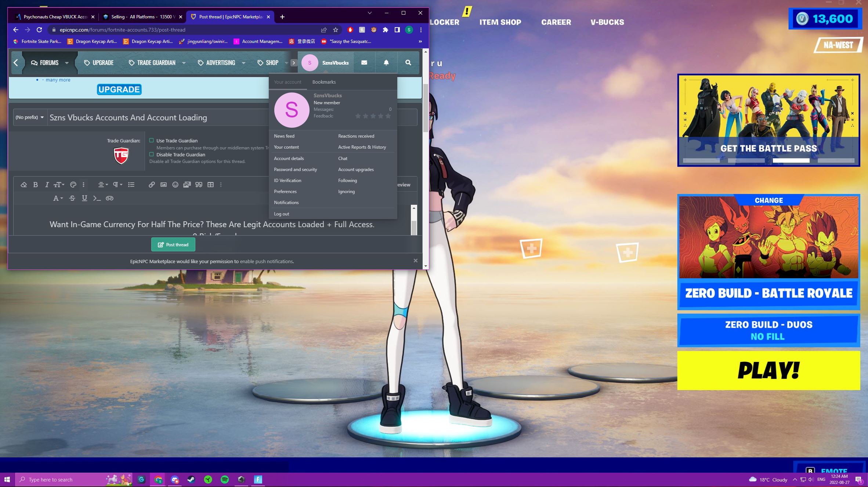
Task: Share this page from the address bar
Action: coord(324,30)
